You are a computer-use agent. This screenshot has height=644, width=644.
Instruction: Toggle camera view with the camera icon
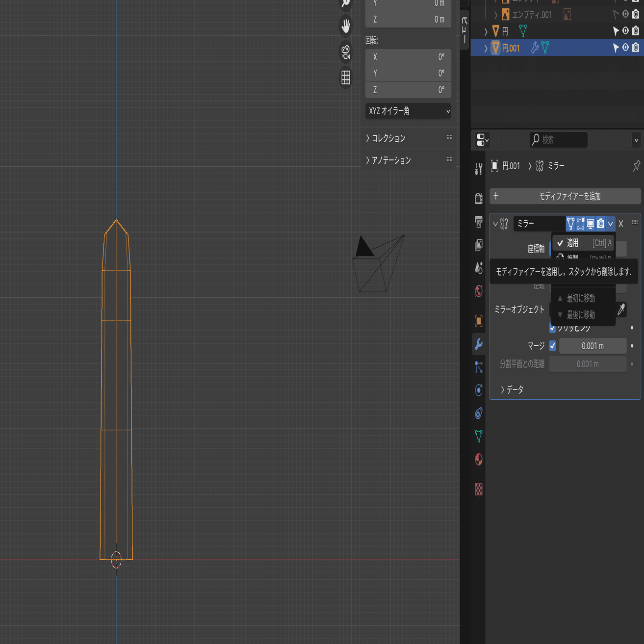pos(346,52)
